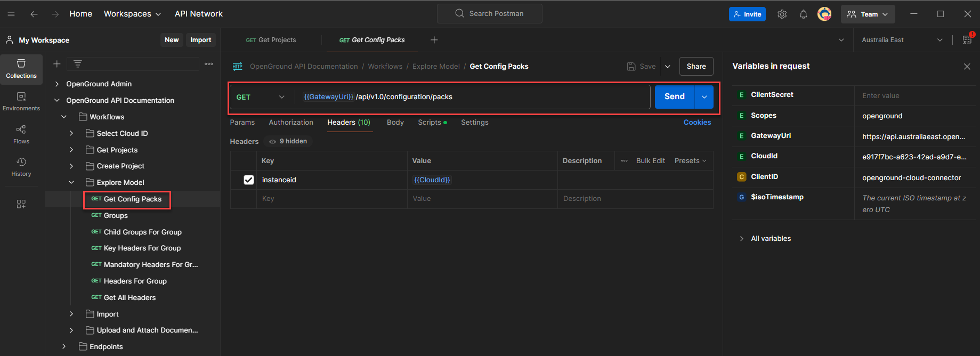Collapse the Explore Model folder
The image size is (980, 356).
tap(71, 182)
